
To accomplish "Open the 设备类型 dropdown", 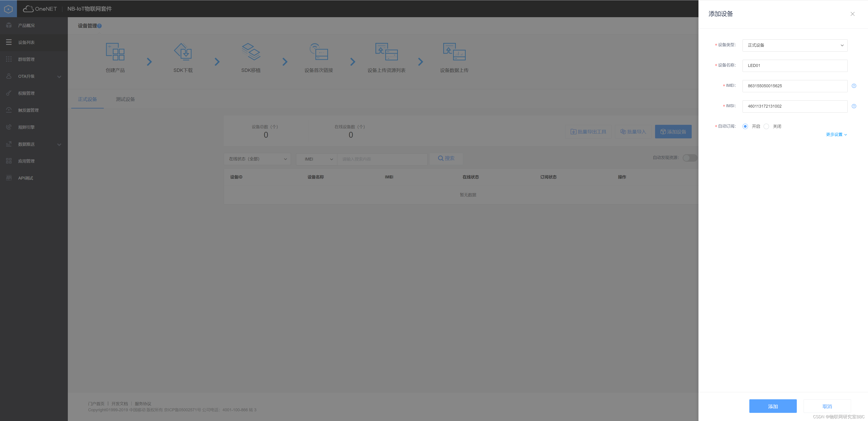I will coord(795,45).
